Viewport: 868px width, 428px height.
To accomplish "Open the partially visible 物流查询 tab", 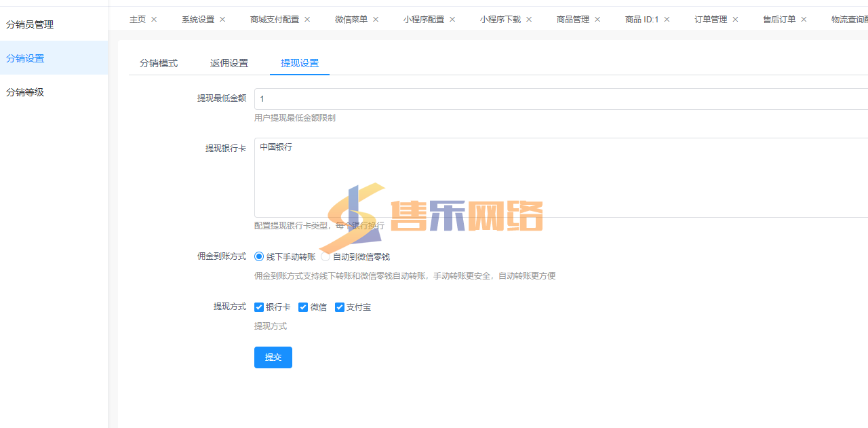I will click(x=850, y=20).
